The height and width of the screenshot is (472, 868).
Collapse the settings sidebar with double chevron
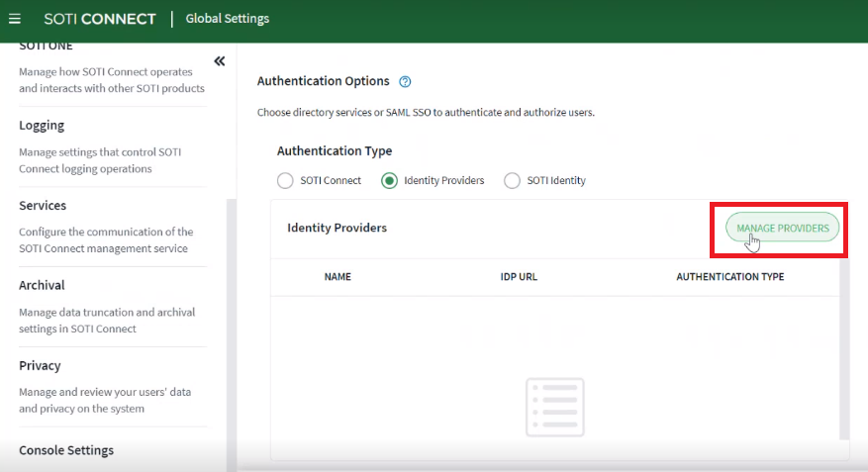[x=220, y=62]
